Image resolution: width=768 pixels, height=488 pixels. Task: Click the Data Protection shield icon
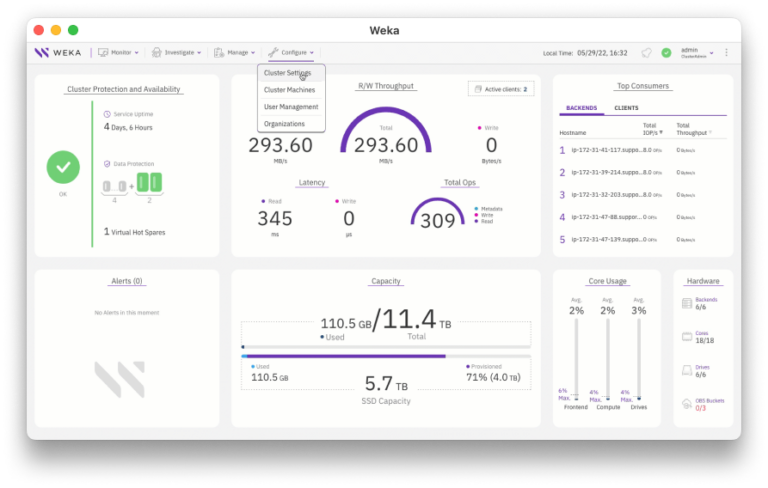pyautogui.click(x=107, y=164)
